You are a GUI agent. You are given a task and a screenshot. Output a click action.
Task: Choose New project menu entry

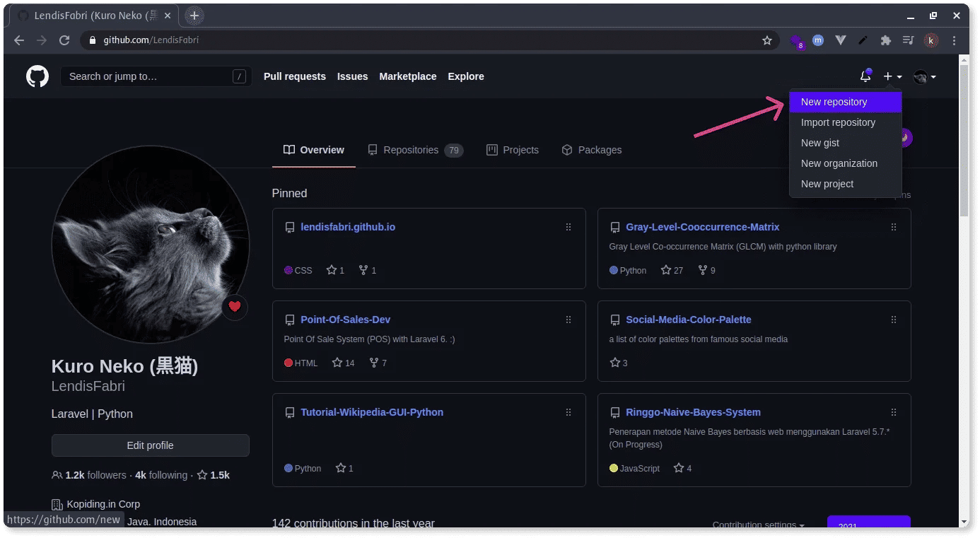pos(846,184)
